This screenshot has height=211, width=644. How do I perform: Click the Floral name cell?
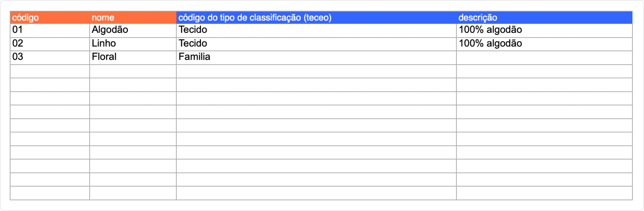[x=133, y=57]
